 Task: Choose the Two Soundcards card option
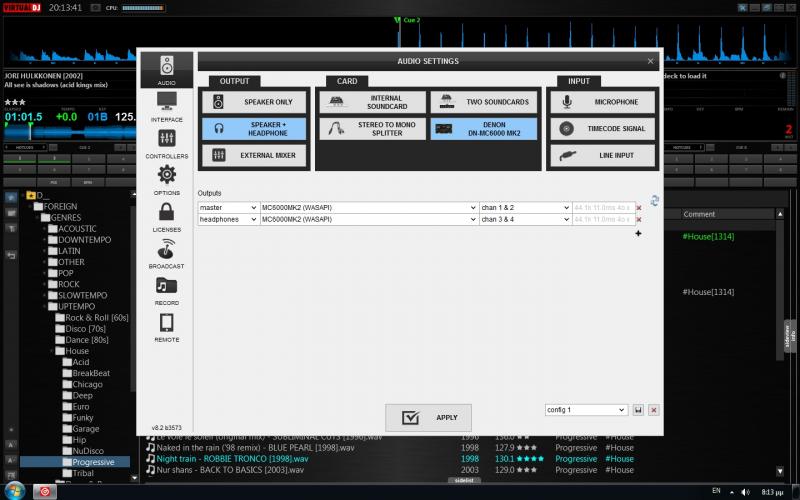(483, 102)
